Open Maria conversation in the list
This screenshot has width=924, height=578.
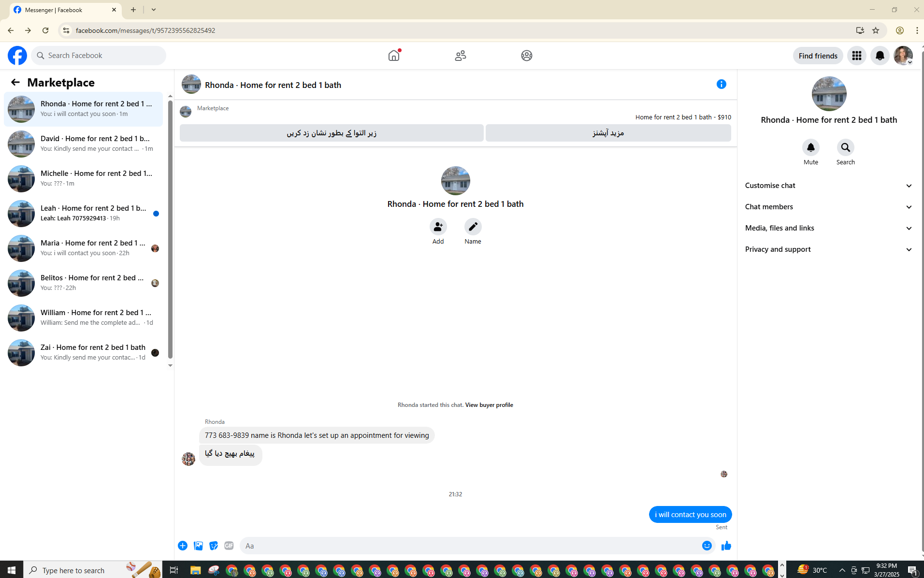[84, 248]
